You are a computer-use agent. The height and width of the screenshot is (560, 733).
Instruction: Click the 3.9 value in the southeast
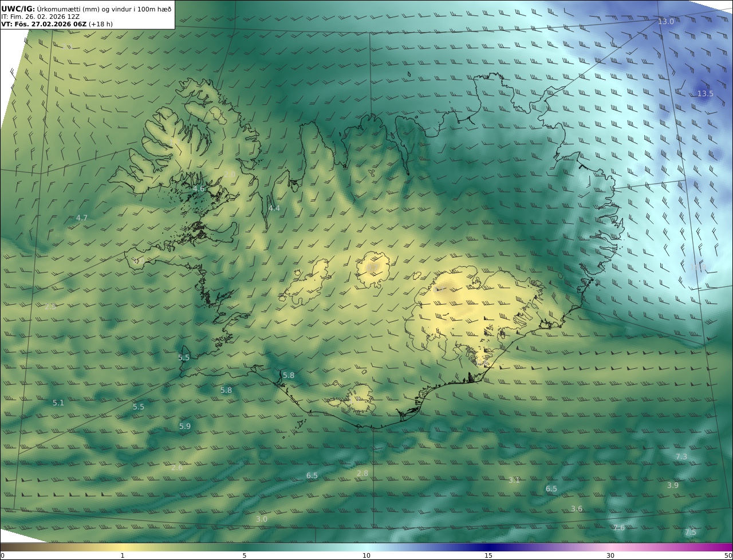point(673,486)
